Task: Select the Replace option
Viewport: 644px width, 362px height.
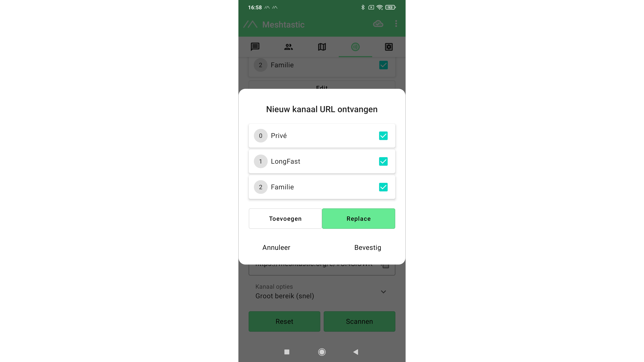Action: 359,219
